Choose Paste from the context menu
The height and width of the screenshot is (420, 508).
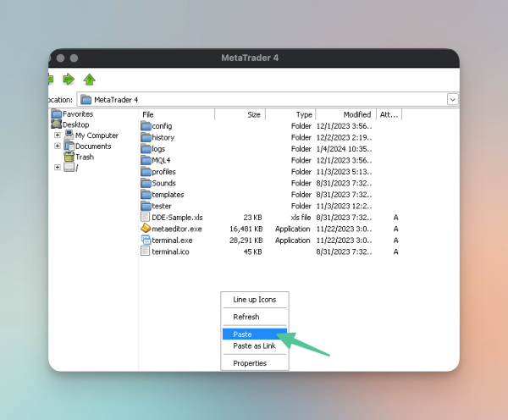(242, 334)
